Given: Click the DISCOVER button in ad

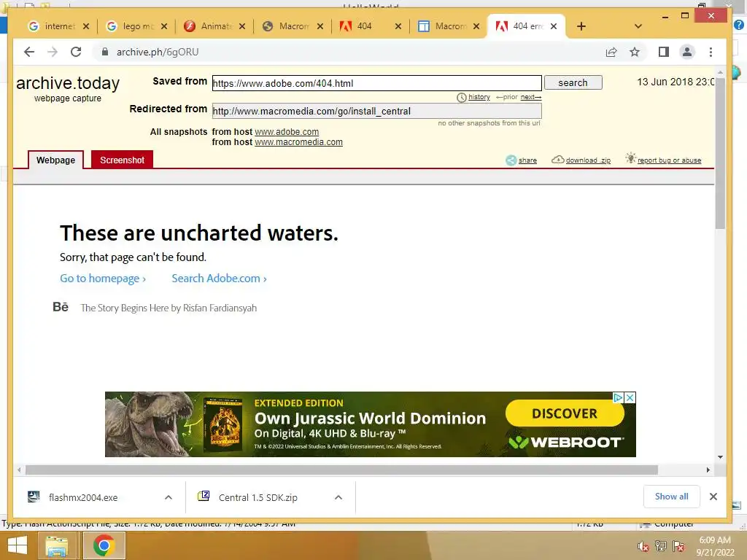Looking at the screenshot, I should (x=565, y=413).
